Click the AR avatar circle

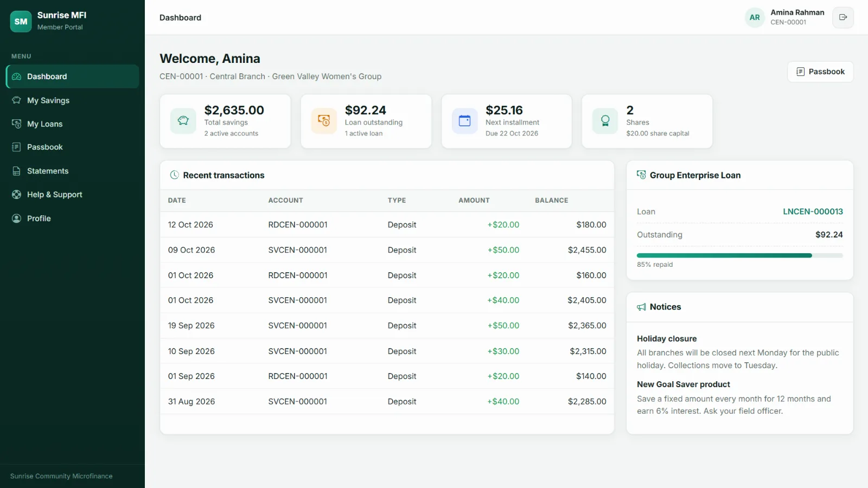(755, 17)
